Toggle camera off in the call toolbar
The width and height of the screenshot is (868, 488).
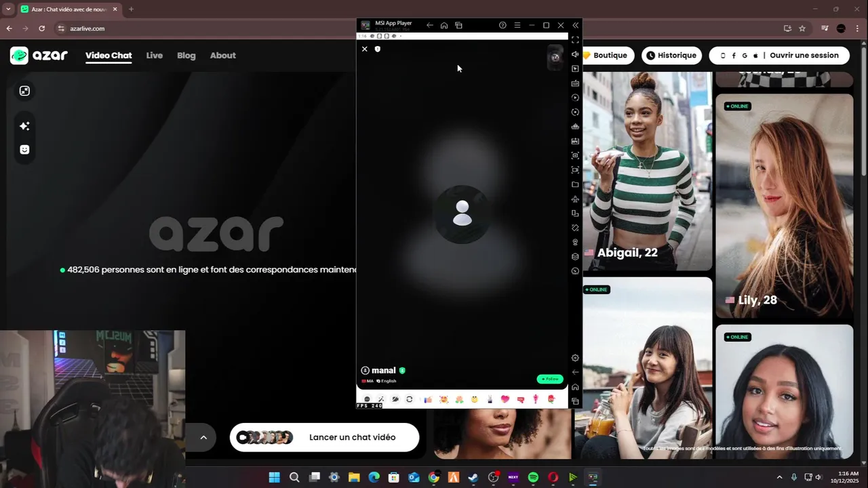[395, 399]
